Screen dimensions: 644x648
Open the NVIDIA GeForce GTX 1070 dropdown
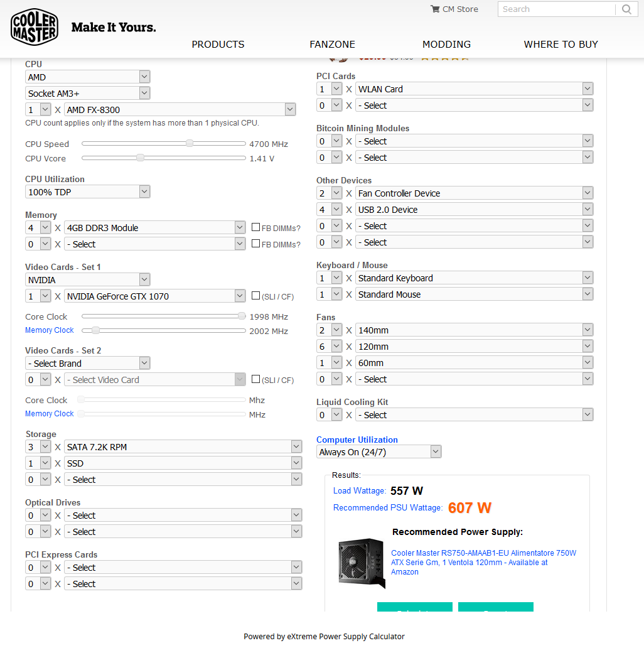(155, 296)
